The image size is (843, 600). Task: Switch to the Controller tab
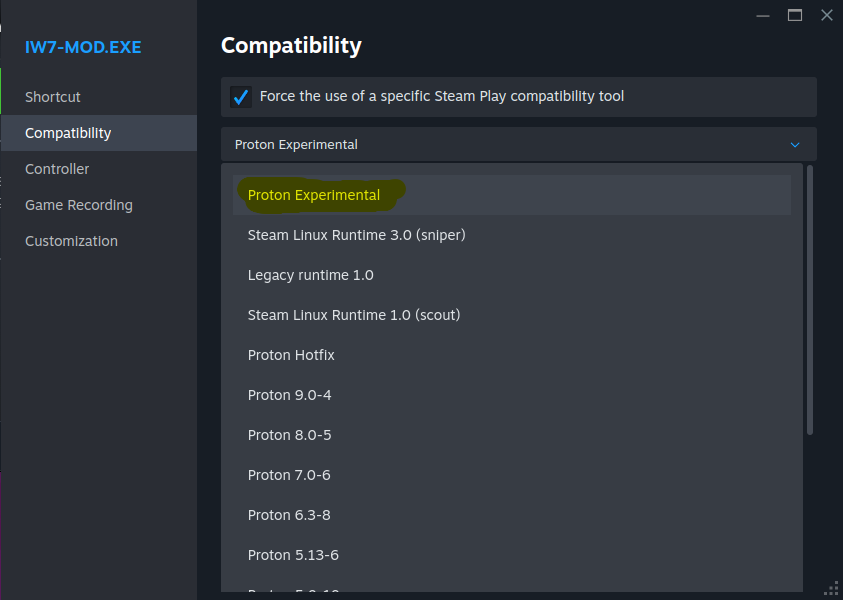pos(57,169)
